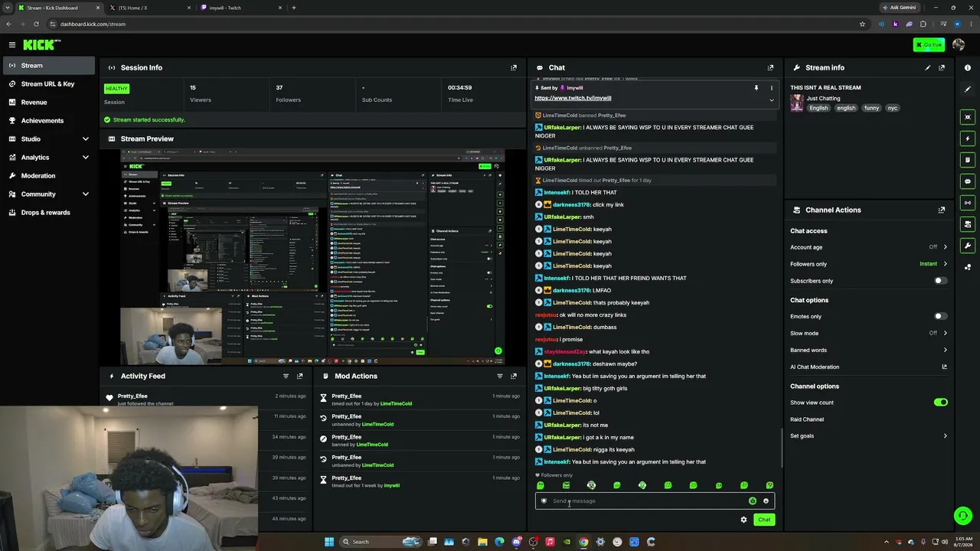Toggle the Subscribers only switch
The image size is (980, 551).
tap(940, 281)
